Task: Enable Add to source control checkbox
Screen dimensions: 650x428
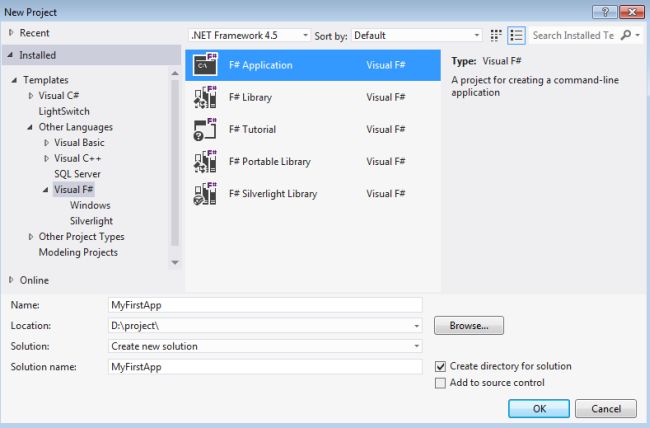Action: 440,382
